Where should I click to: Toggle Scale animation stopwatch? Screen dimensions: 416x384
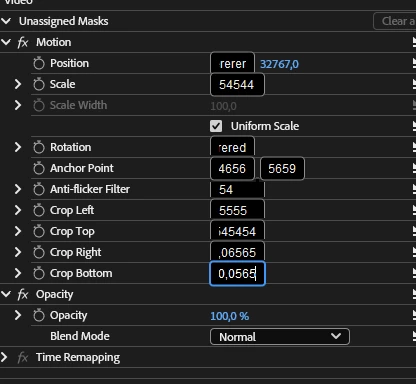39,84
